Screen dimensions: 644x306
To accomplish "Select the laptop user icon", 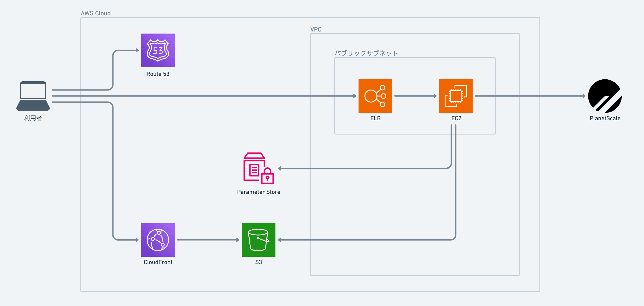I will click(x=33, y=96).
